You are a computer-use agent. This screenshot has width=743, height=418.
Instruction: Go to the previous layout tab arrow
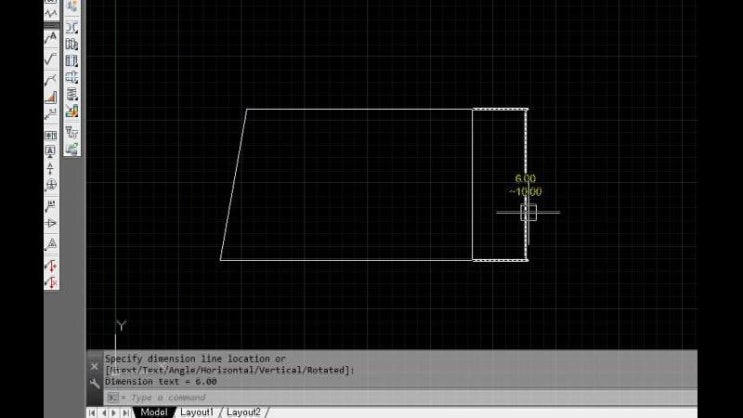[x=104, y=413]
